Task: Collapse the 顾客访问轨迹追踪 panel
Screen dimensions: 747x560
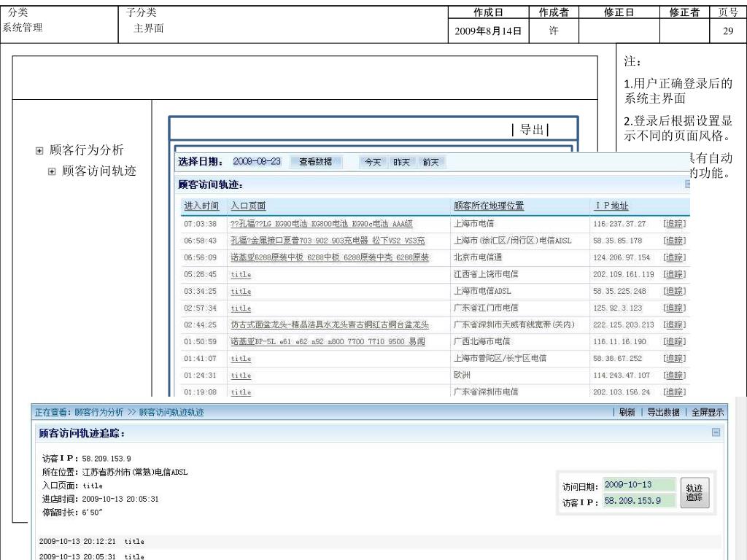Action: pos(716,432)
